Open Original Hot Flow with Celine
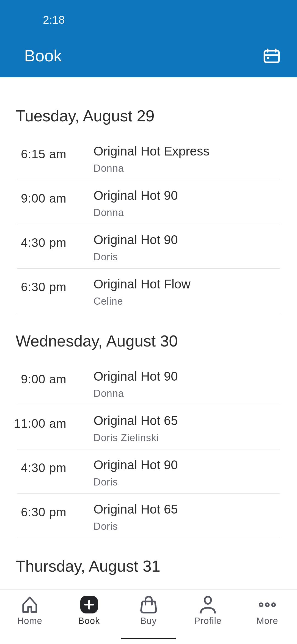 (148, 291)
